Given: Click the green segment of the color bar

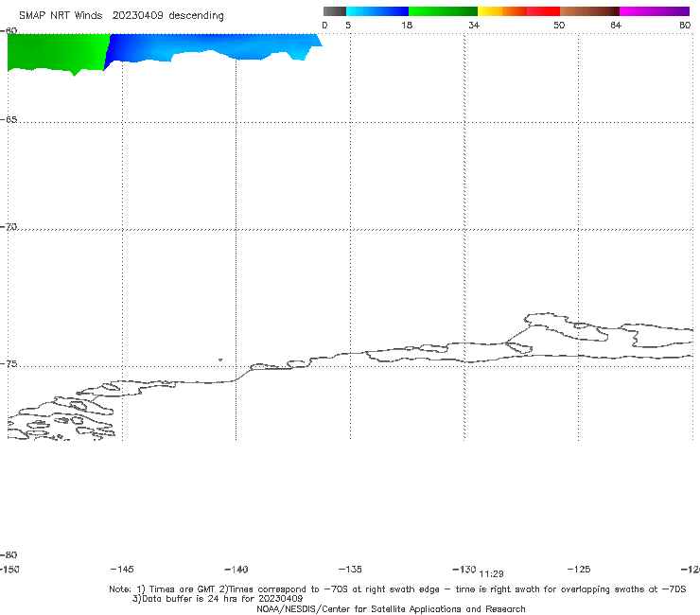Looking at the screenshot, I should click(443, 11).
